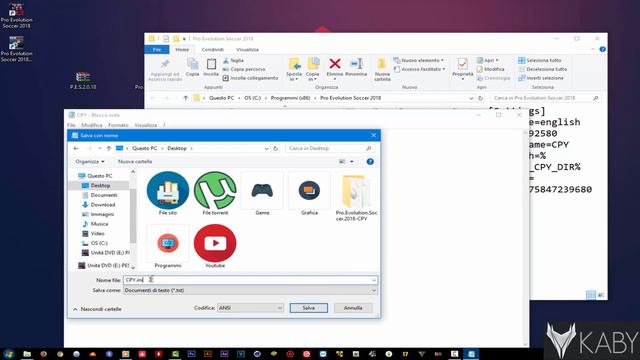
Task: Select the Youtube folder icon
Action: coord(215,243)
